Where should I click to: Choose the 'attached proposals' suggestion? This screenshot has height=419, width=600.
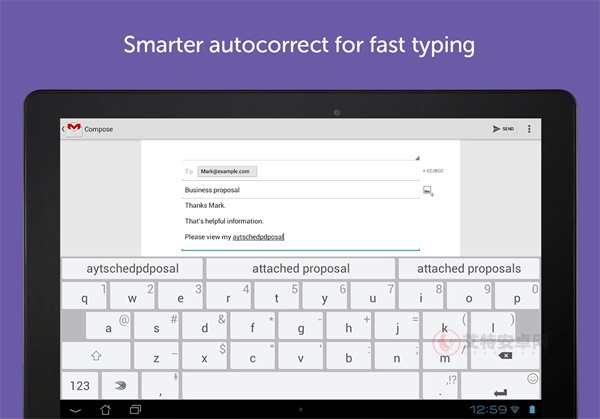coord(469,269)
